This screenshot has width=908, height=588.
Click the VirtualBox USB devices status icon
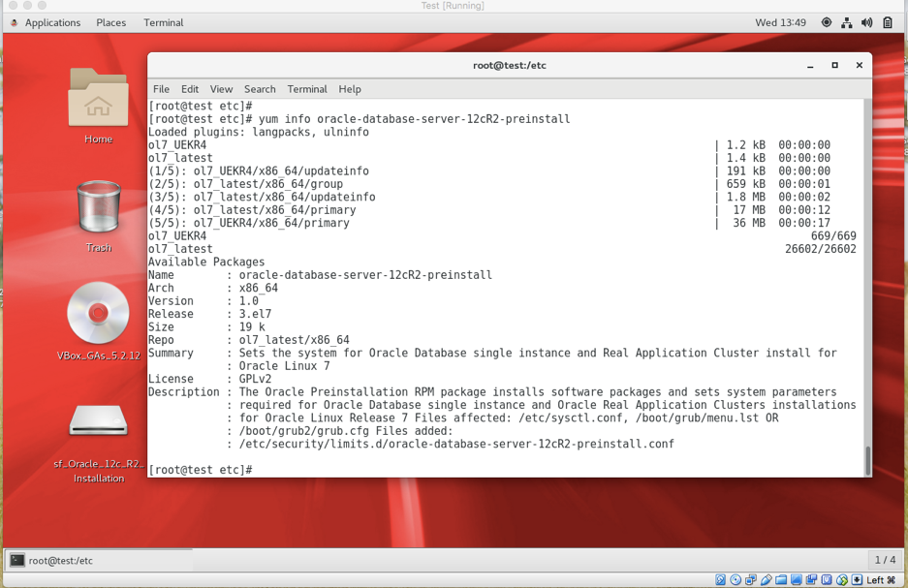tap(767, 579)
